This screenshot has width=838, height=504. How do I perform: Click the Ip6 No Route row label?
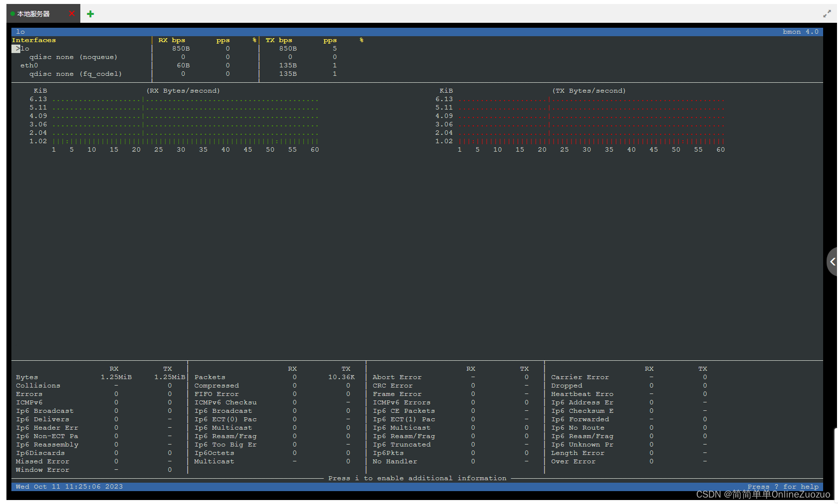[578, 428]
